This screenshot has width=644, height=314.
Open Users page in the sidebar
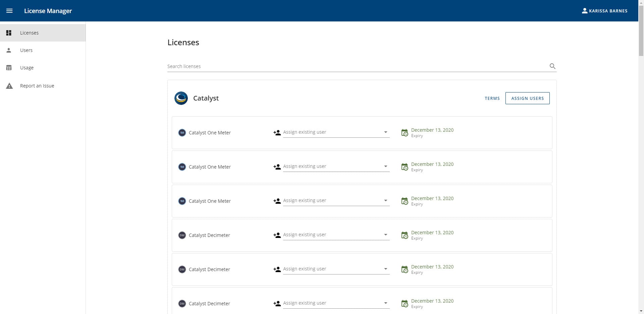43,50
